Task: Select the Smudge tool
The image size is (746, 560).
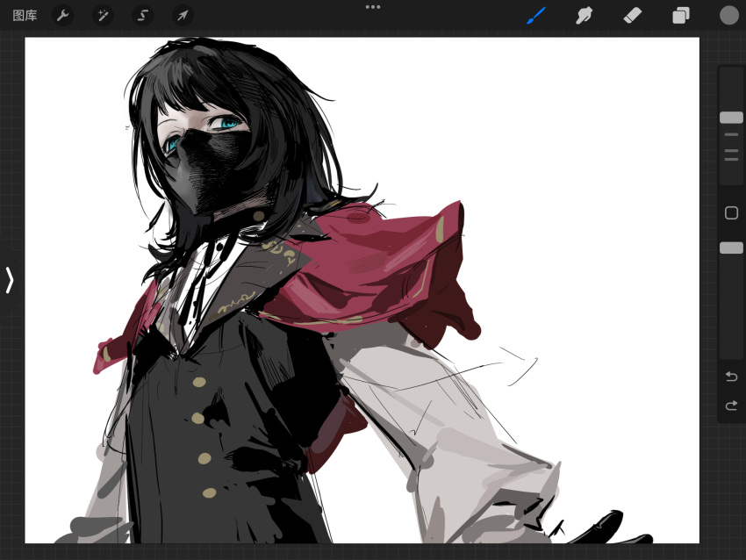Action: pos(585,15)
